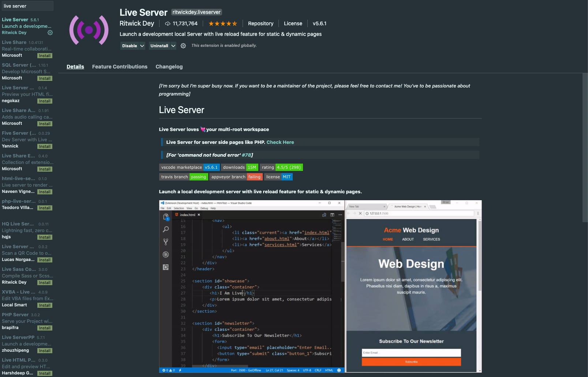588x377 pixels.
Task: Follow the Check Here link
Action: pos(280,142)
